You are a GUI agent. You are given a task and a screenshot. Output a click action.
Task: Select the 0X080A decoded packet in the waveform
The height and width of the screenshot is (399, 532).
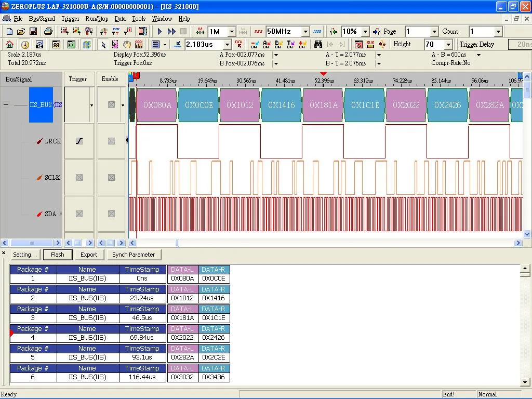click(157, 105)
